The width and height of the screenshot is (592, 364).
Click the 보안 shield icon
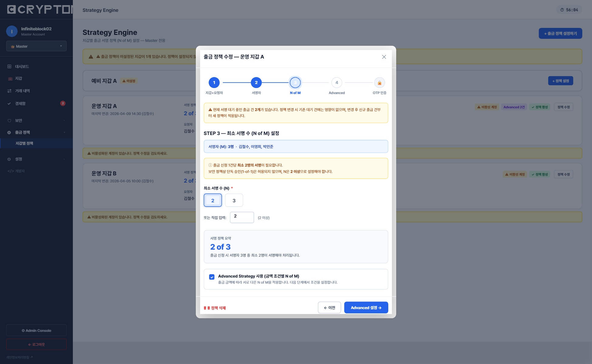click(x=9, y=120)
